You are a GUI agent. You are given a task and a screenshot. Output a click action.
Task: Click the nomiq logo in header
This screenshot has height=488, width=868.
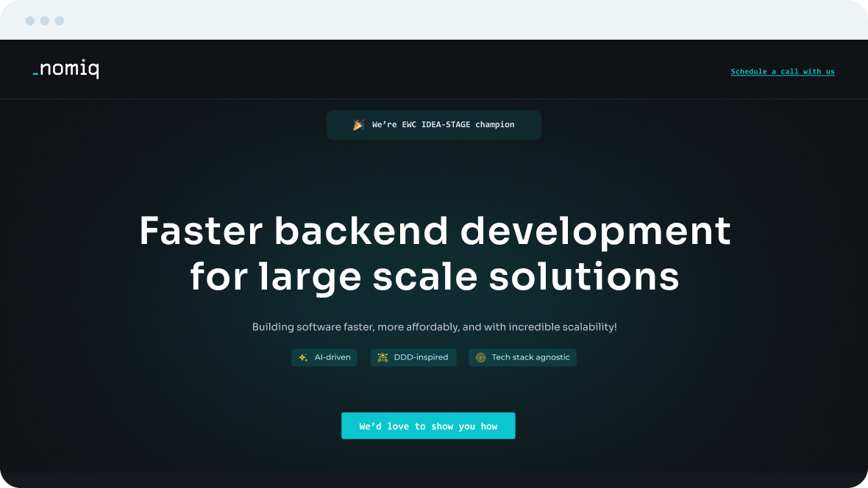[x=66, y=70]
